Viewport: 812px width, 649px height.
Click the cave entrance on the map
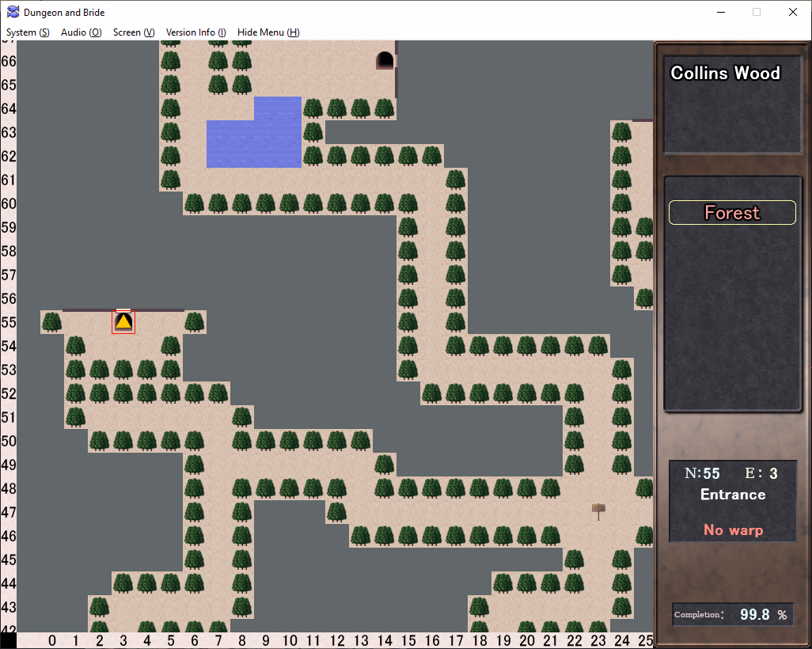point(385,60)
